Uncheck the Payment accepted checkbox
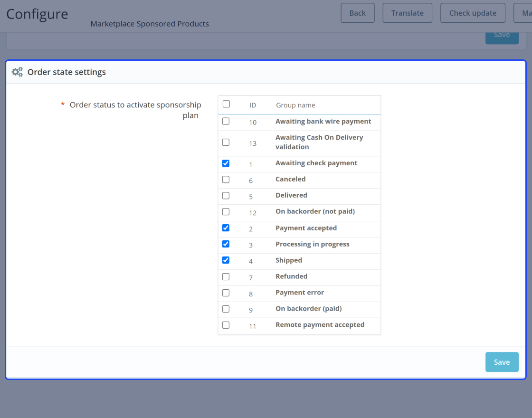Image resolution: width=532 pixels, height=418 pixels. (x=226, y=228)
